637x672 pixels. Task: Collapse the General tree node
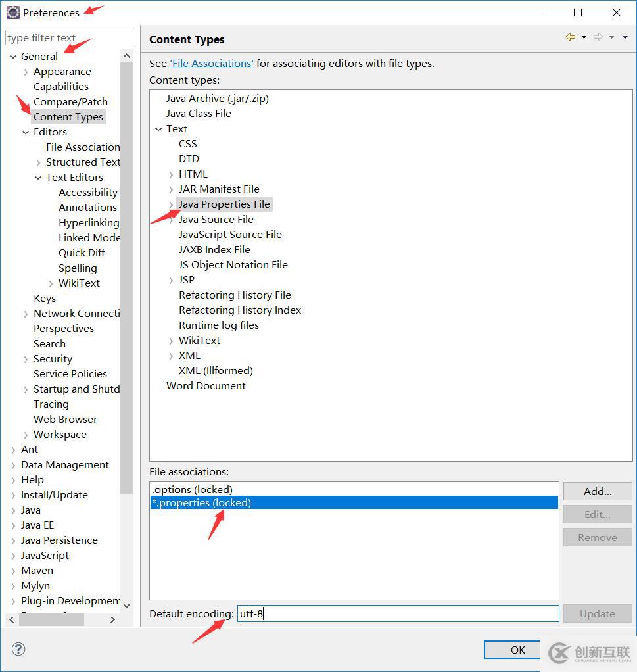[13, 57]
